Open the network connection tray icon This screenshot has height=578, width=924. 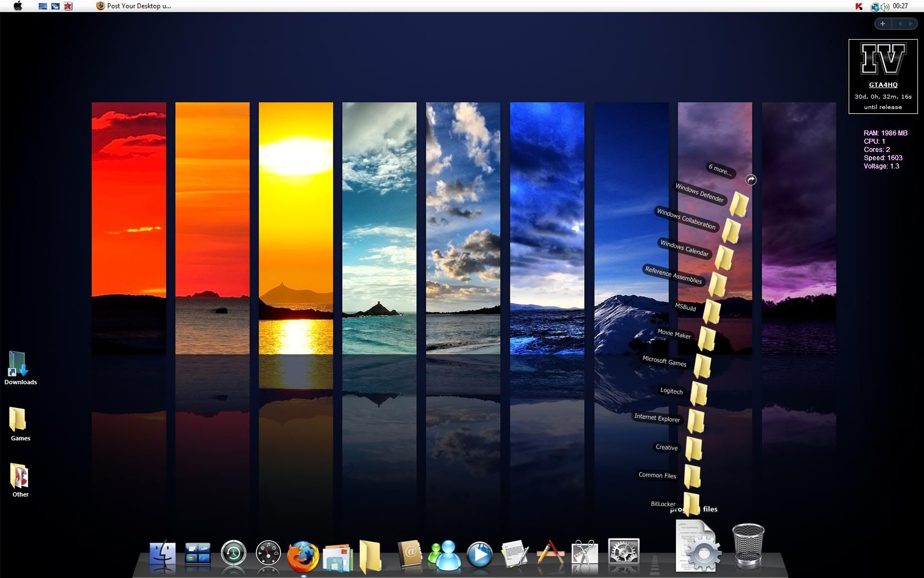tap(875, 7)
